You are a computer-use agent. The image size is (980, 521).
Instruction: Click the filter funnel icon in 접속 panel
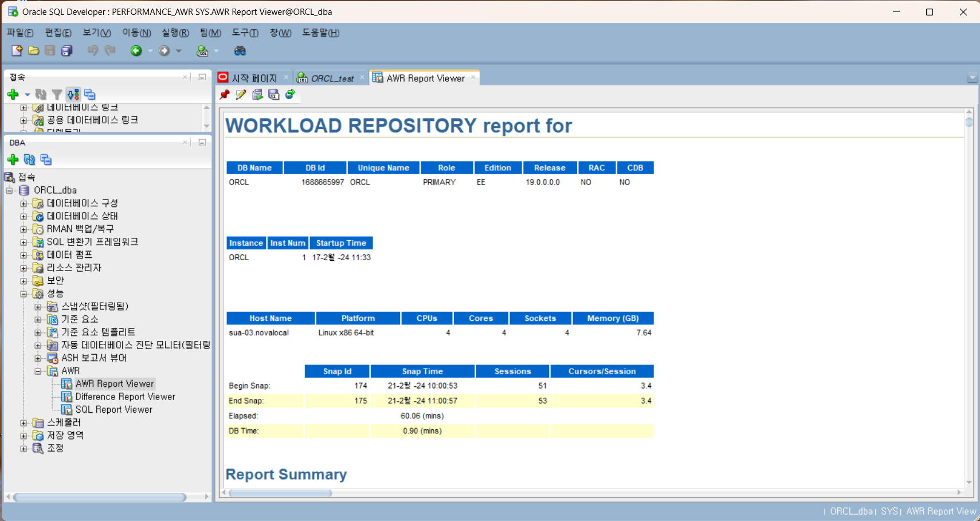(57, 95)
